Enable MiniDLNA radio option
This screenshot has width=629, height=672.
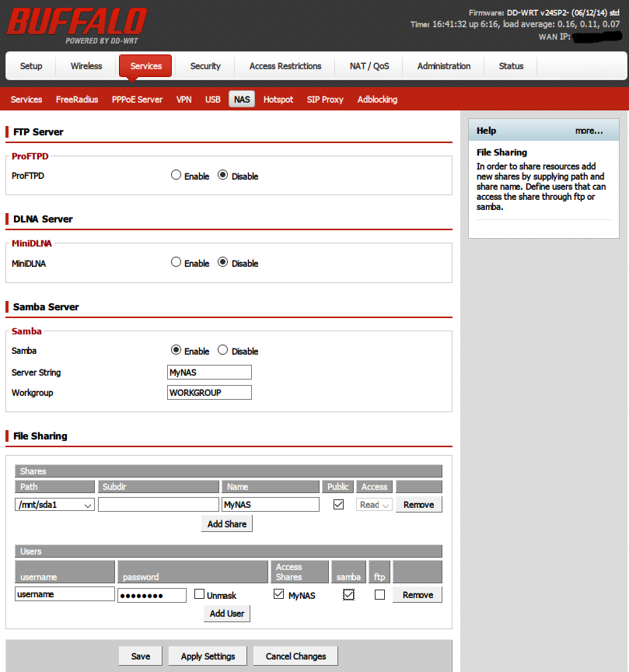tap(176, 263)
